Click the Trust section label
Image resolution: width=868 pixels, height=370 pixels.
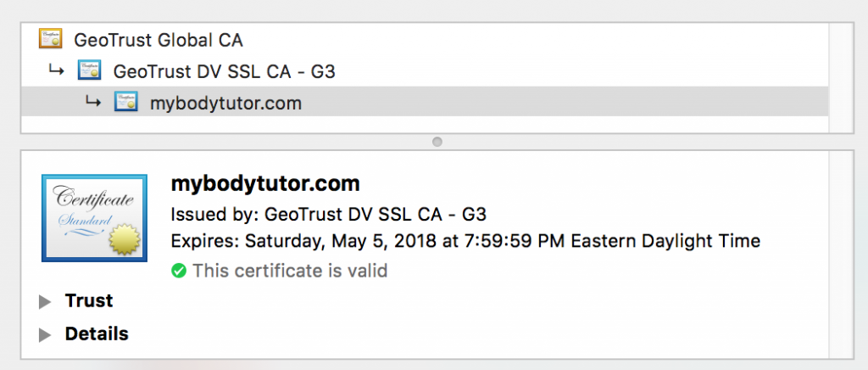click(x=89, y=300)
